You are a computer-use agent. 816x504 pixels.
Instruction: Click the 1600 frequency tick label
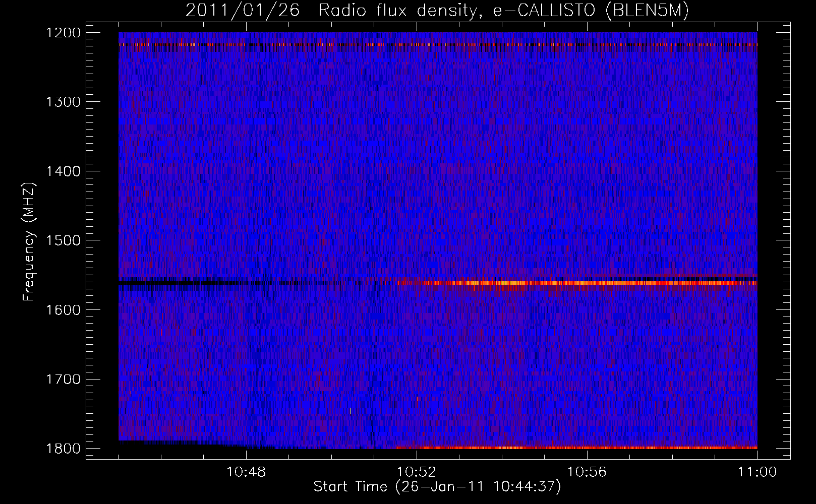(x=63, y=310)
